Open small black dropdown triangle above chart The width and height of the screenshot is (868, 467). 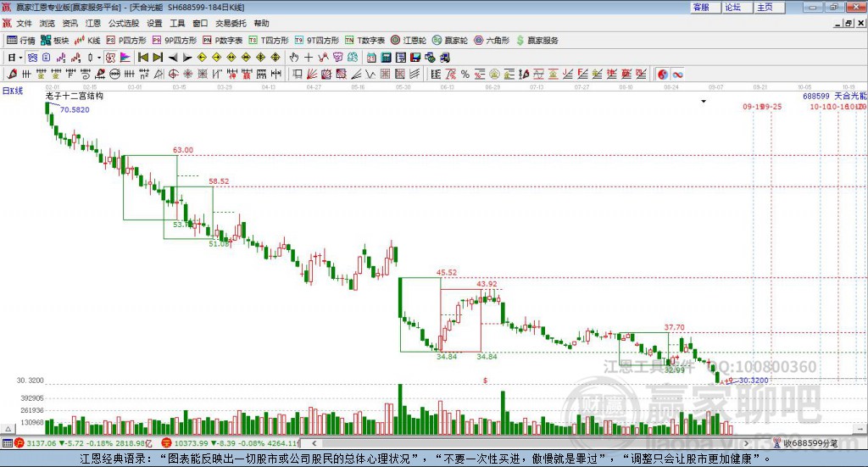click(704, 101)
